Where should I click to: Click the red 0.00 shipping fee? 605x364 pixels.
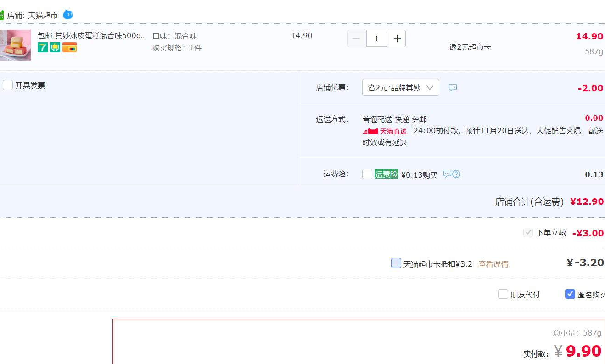[x=594, y=118]
